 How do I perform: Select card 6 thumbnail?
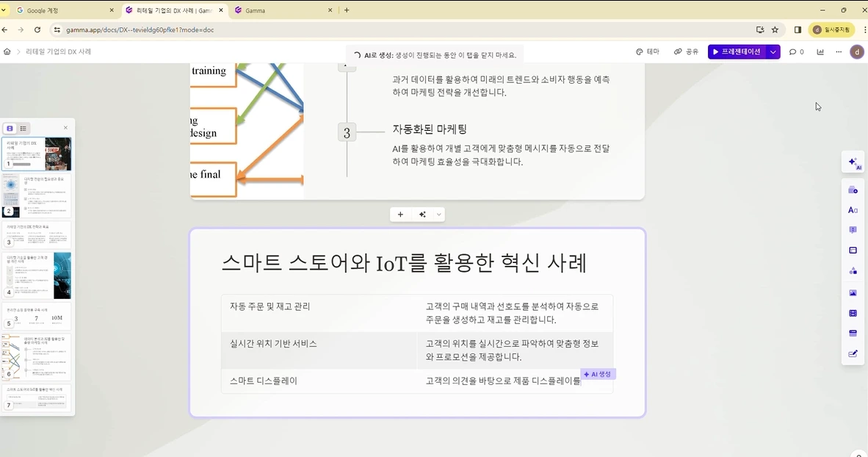pos(37,357)
